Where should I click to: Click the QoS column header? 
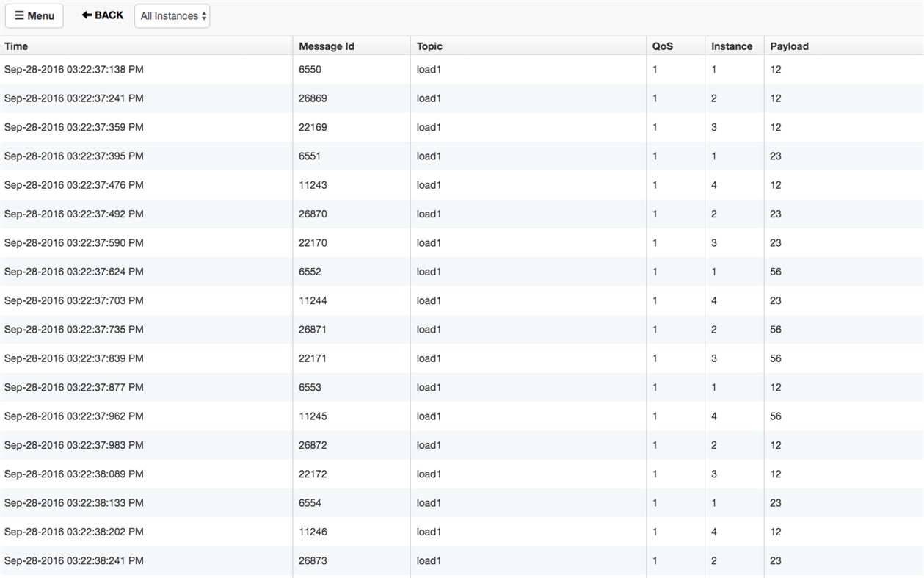(662, 46)
